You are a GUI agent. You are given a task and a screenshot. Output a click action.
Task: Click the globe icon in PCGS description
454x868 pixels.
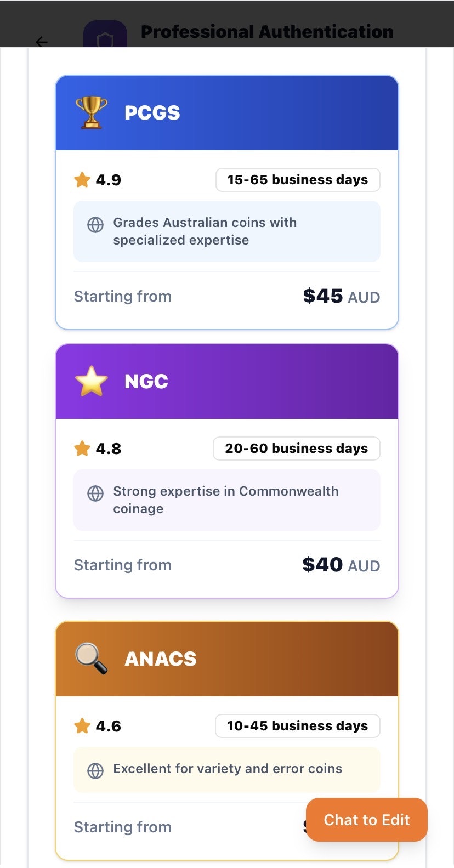pos(95,225)
